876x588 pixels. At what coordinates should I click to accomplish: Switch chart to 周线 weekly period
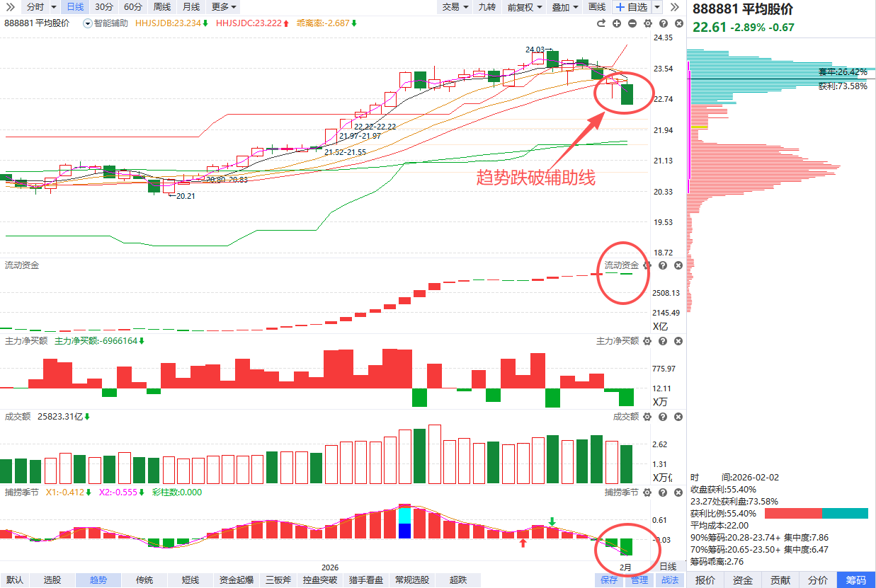tap(162, 7)
